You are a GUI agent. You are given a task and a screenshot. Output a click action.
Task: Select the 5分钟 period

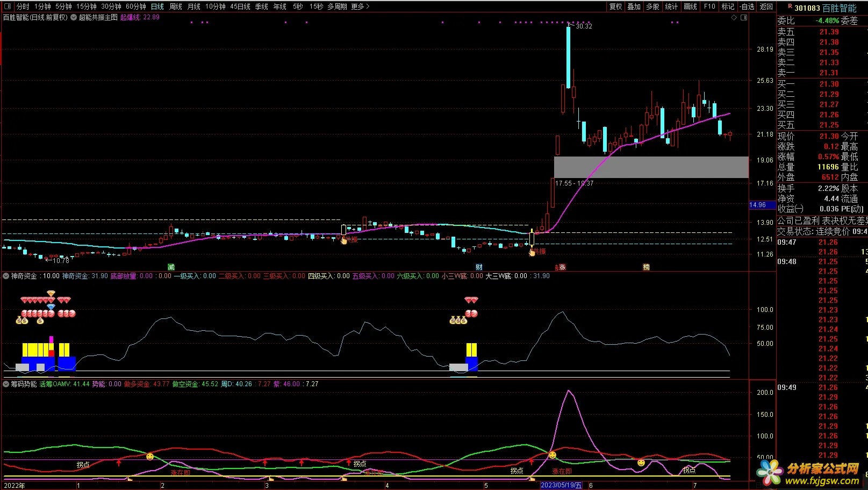[63, 6]
